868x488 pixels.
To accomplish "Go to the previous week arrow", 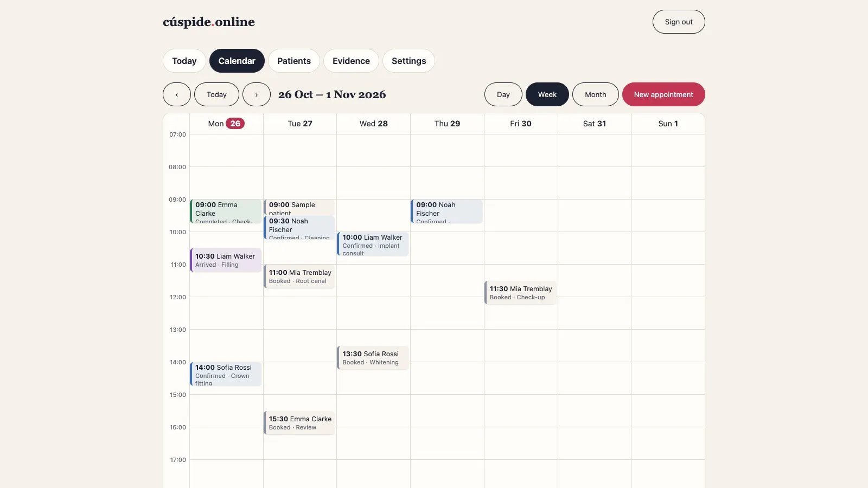I will 177,94.
